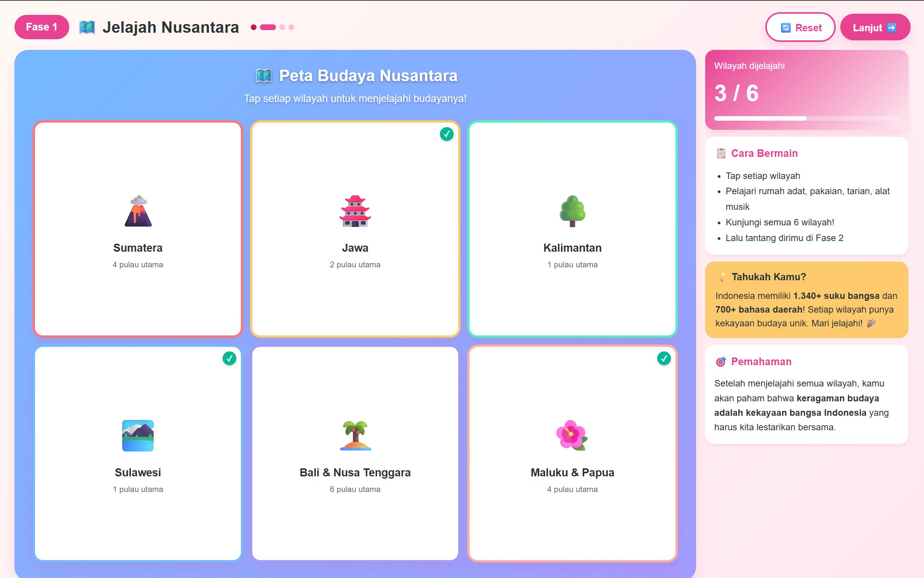Click the tree icon on Kalimantan card
Viewport: 924px width, 578px height.
point(572,211)
